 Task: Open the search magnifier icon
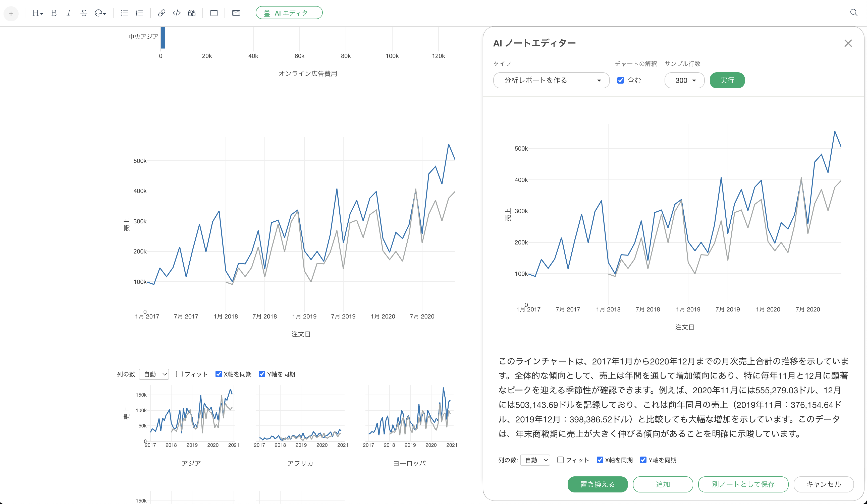pyautogui.click(x=854, y=13)
